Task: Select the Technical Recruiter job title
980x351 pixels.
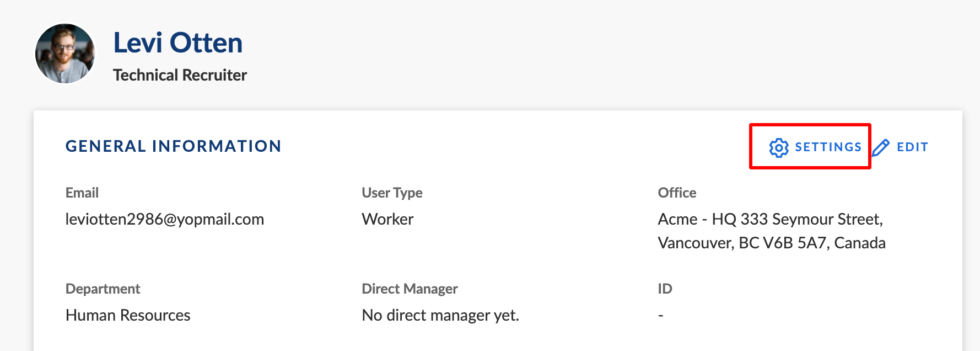Action: click(x=180, y=75)
